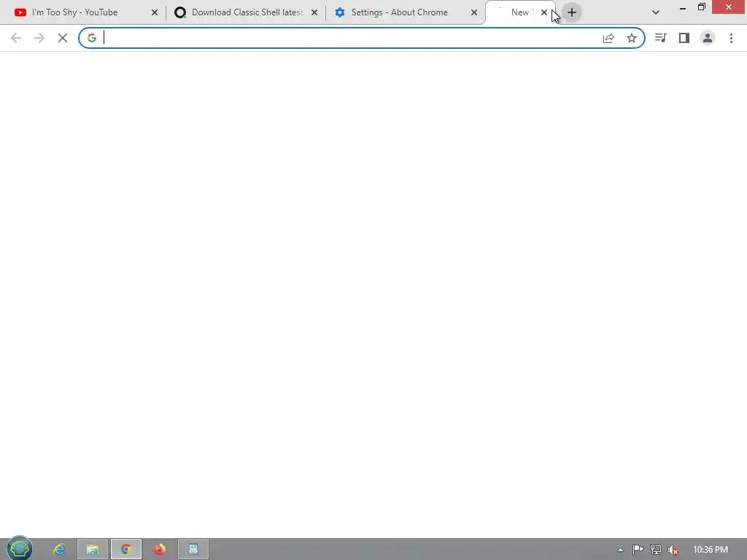The height and width of the screenshot is (560, 747).
Task: Open the tab search dropdown arrow
Action: [656, 12]
